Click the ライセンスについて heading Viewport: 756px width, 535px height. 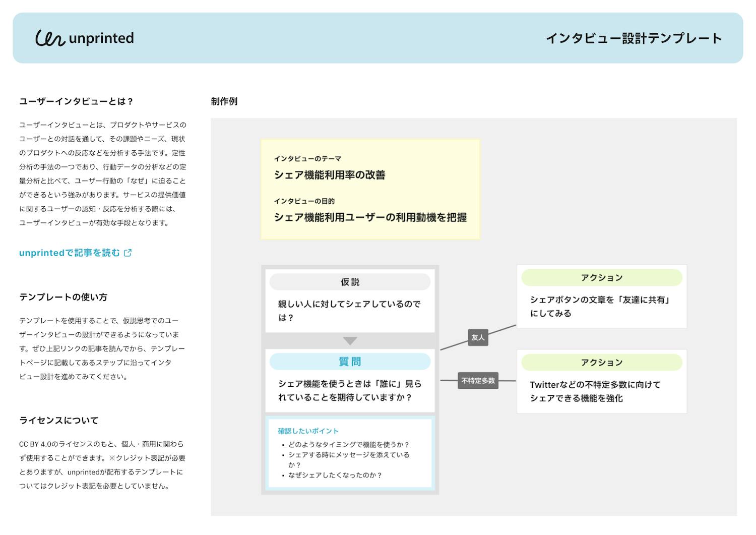(58, 421)
